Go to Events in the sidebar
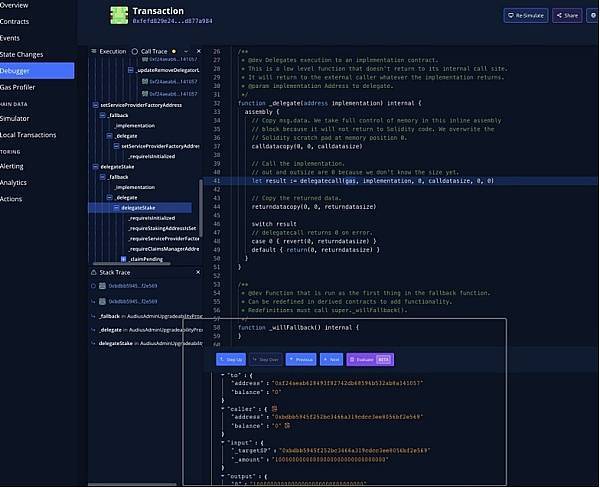600x488 pixels. 10,38
